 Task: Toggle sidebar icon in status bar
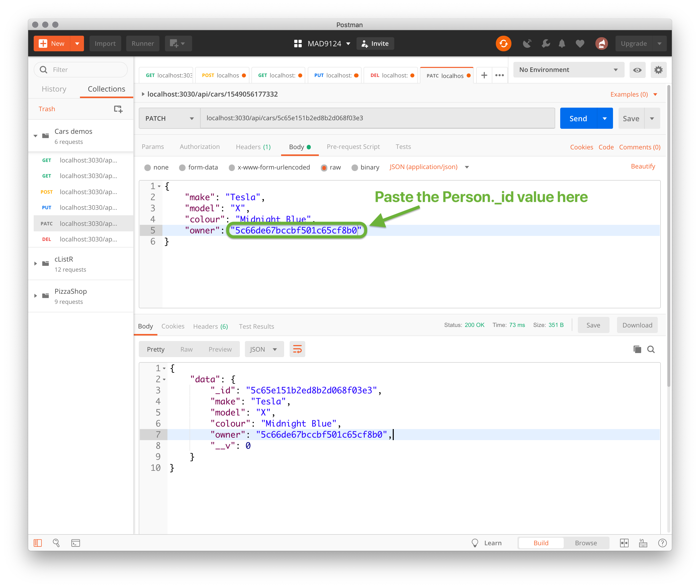(x=38, y=543)
